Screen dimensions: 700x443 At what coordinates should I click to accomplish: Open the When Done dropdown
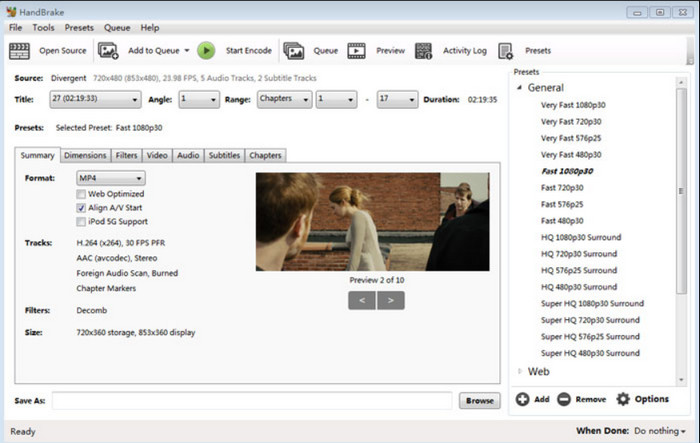coord(660,431)
